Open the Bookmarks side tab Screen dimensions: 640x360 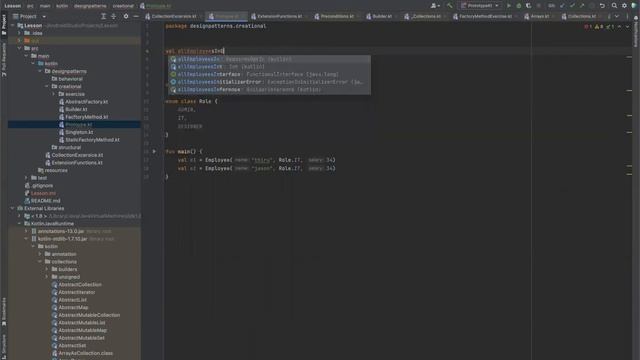pyautogui.click(x=4, y=311)
